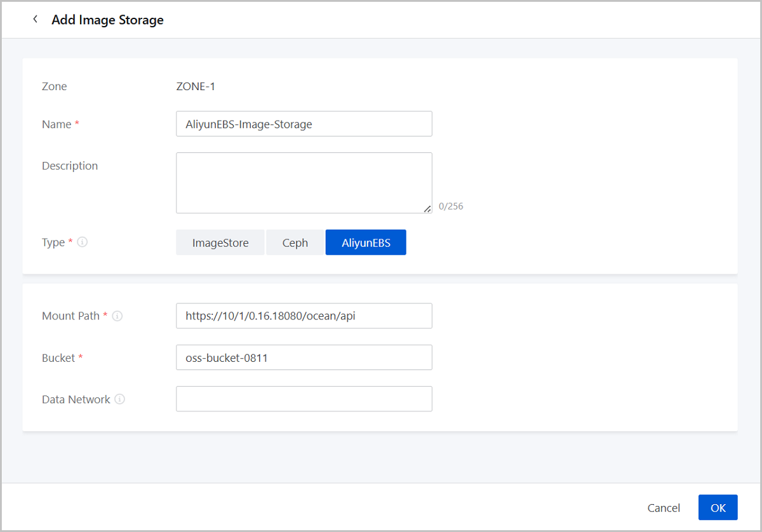Image resolution: width=762 pixels, height=532 pixels.
Task: Click the Bucket field containing oss-bucket-0811
Action: click(304, 357)
